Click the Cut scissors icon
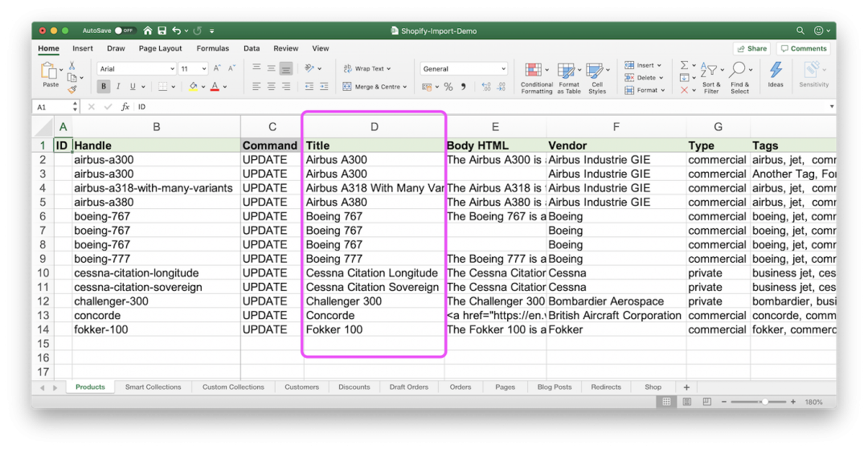 72,66
